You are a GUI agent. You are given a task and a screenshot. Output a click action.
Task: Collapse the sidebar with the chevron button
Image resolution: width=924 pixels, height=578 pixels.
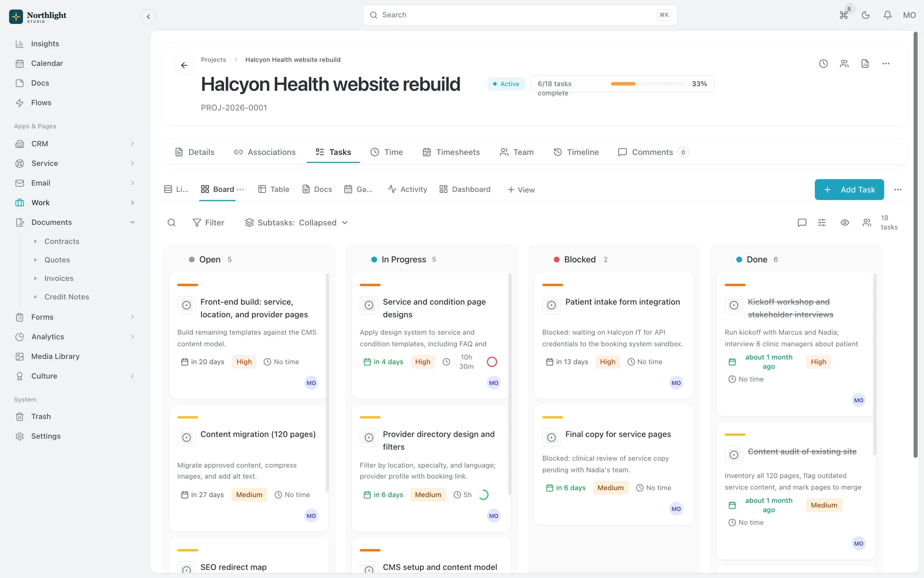click(x=148, y=17)
